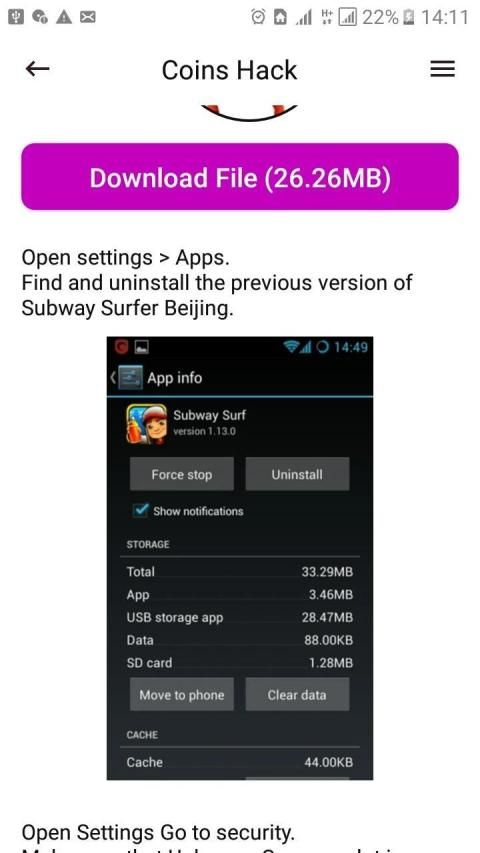This screenshot has width=480, height=853.
Task: Tap the Force stop button
Action: (182, 474)
